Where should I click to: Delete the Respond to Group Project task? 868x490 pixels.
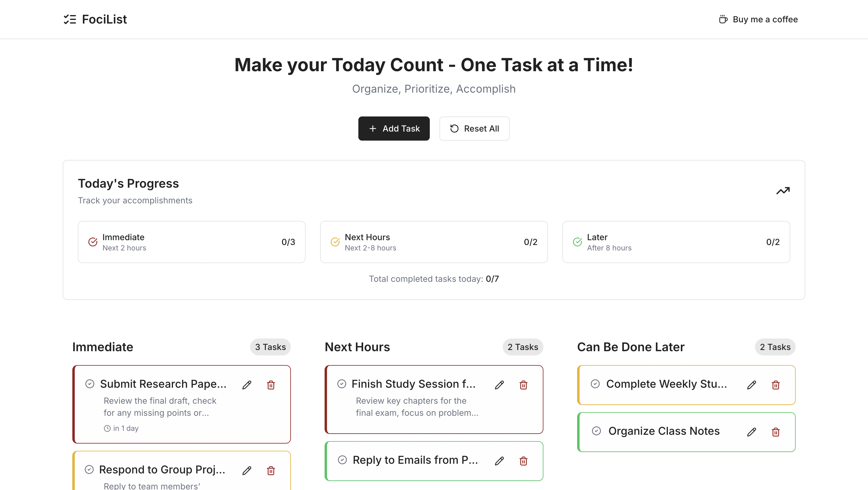pos(271,470)
